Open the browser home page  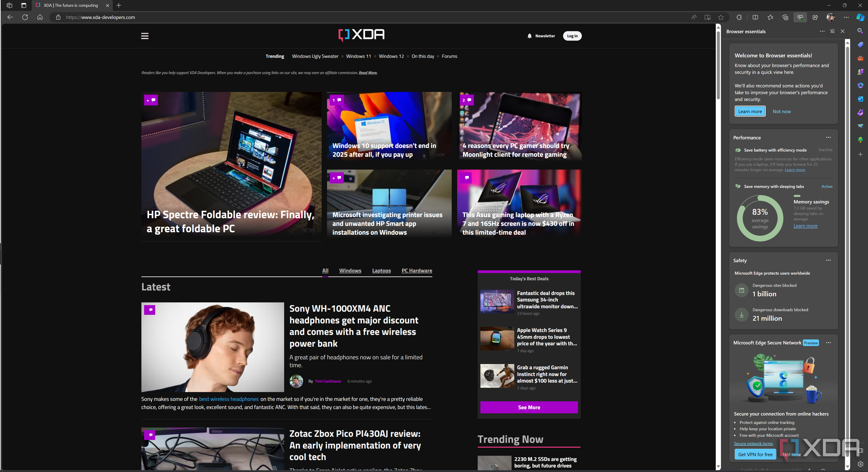point(40,17)
